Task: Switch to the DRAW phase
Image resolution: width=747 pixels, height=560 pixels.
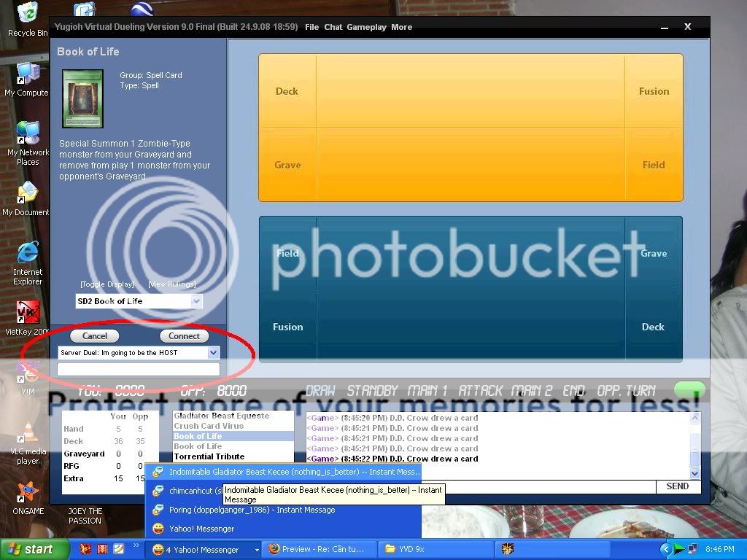Action: (320, 391)
